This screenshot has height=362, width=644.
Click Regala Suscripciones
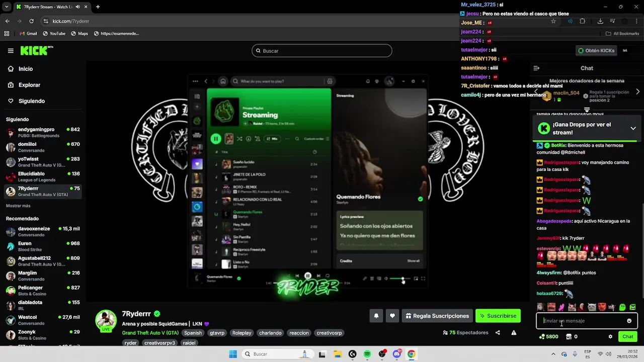437,316
